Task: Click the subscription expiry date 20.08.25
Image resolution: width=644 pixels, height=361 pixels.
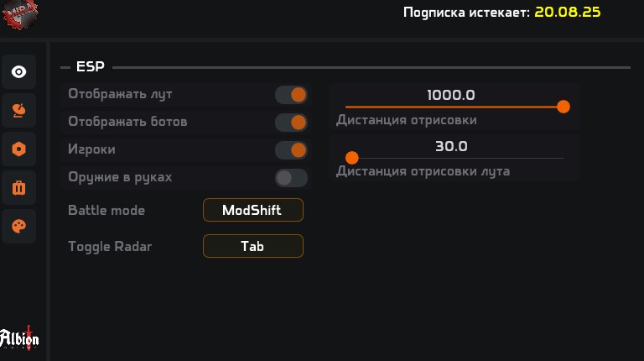Action: 568,13
